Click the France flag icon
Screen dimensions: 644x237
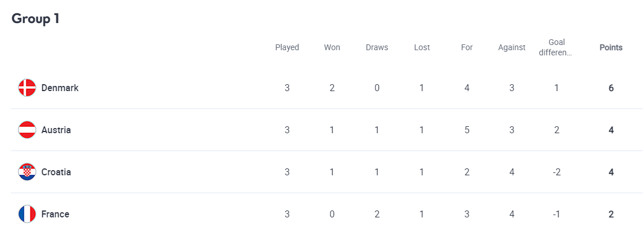[x=27, y=214]
